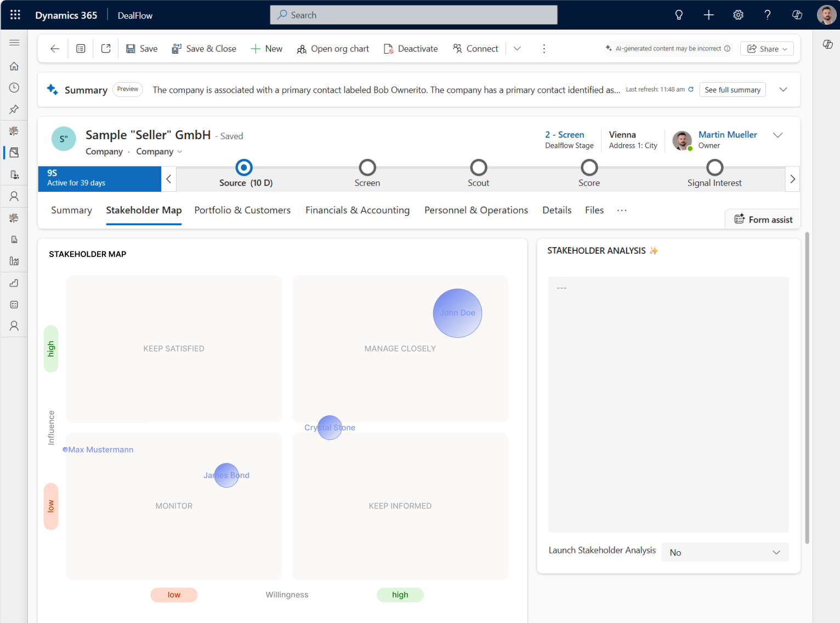Click the plus quick create icon
Image resolution: width=840 pixels, height=623 pixels.
click(708, 15)
